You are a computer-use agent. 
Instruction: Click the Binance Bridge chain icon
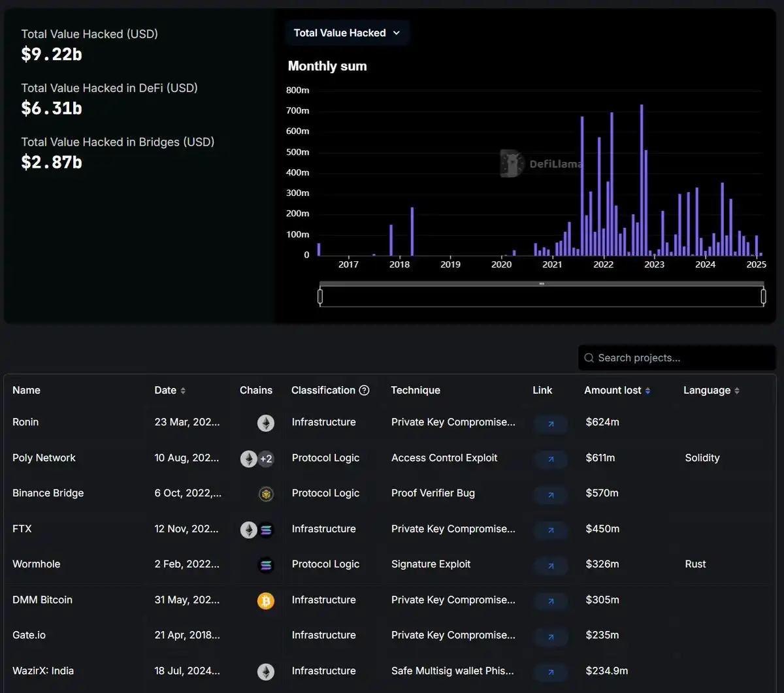(265, 494)
